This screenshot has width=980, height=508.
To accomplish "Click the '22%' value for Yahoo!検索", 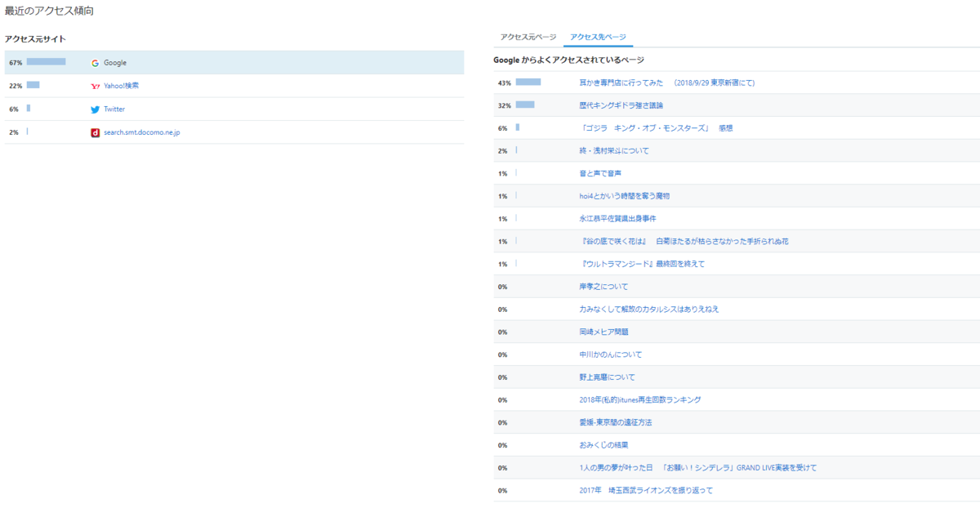I will (x=16, y=86).
